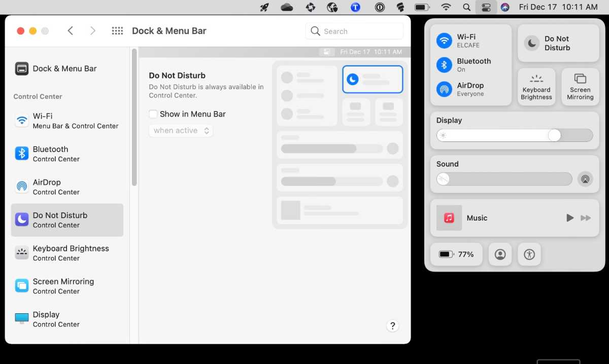The image size is (609, 364).
Task: Toggle Wi-Fi in Control Center
Action: (x=445, y=41)
